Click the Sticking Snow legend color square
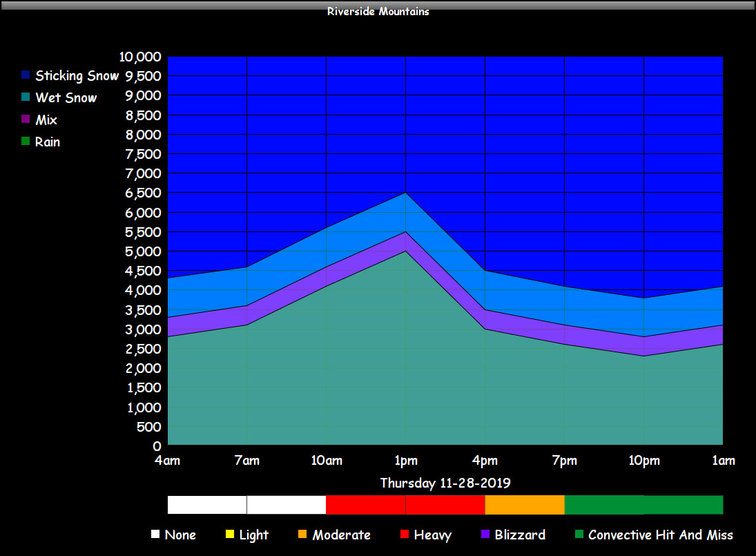756x556 pixels. pyautogui.click(x=26, y=75)
